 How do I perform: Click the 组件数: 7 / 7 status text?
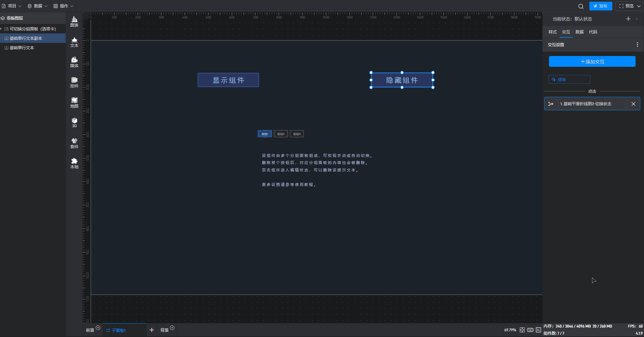(x=554, y=333)
